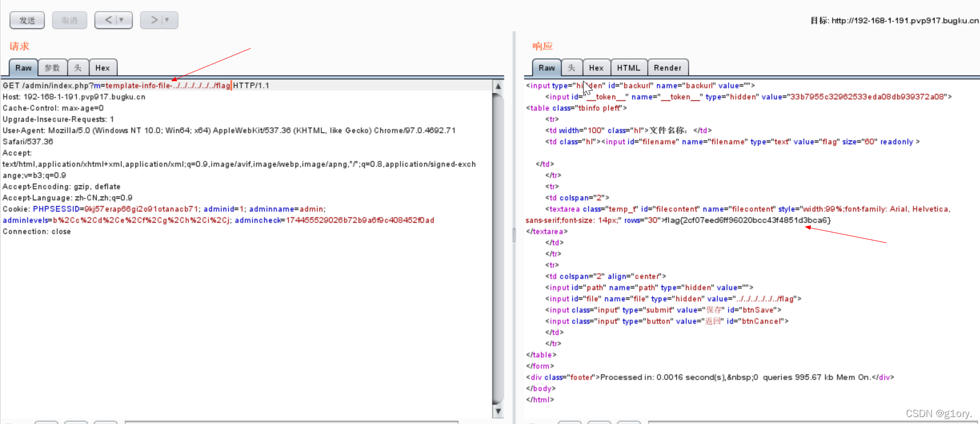
Task: Click the hidden file input ../../flag line
Action: pyautogui.click(x=673, y=299)
